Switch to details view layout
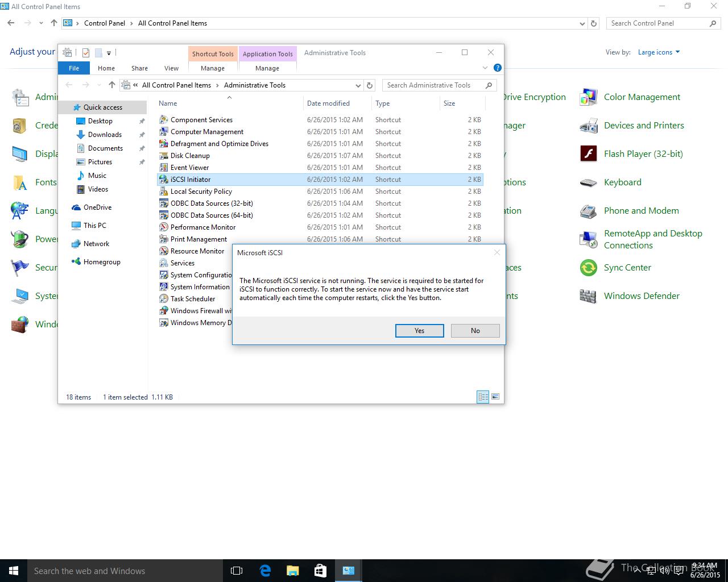This screenshot has height=582, width=728. click(x=483, y=397)
